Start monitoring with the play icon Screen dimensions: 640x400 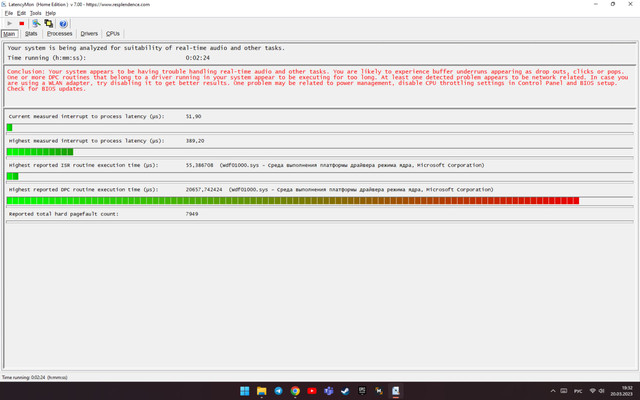tap(10, 24)
